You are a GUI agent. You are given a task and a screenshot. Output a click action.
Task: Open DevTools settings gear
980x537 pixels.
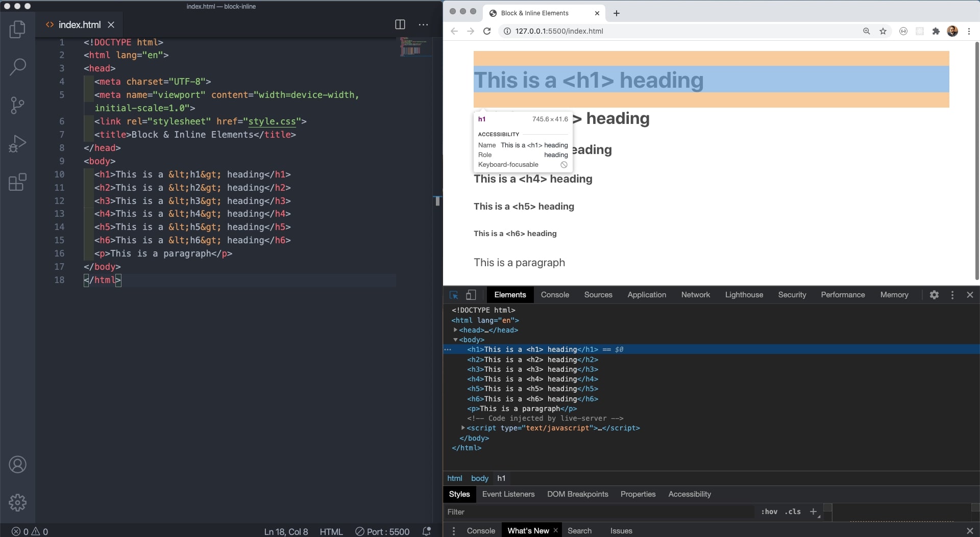click(x=934, y=295)
